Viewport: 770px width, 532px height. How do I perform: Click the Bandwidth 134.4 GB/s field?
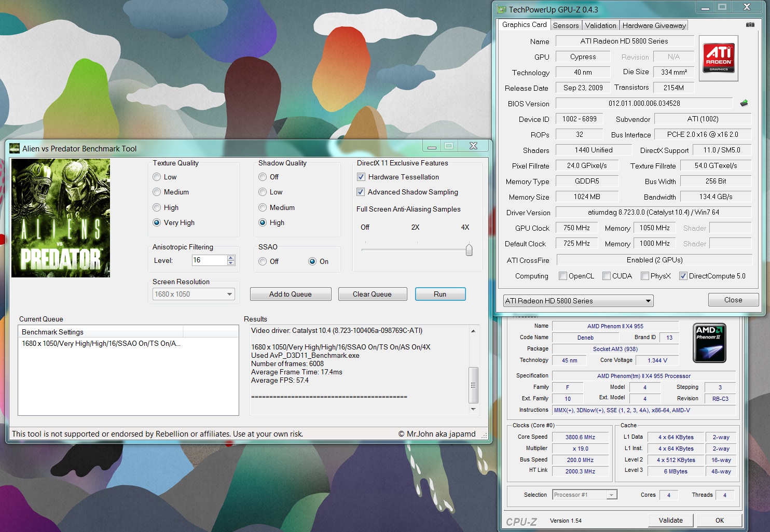pos(716,197)
